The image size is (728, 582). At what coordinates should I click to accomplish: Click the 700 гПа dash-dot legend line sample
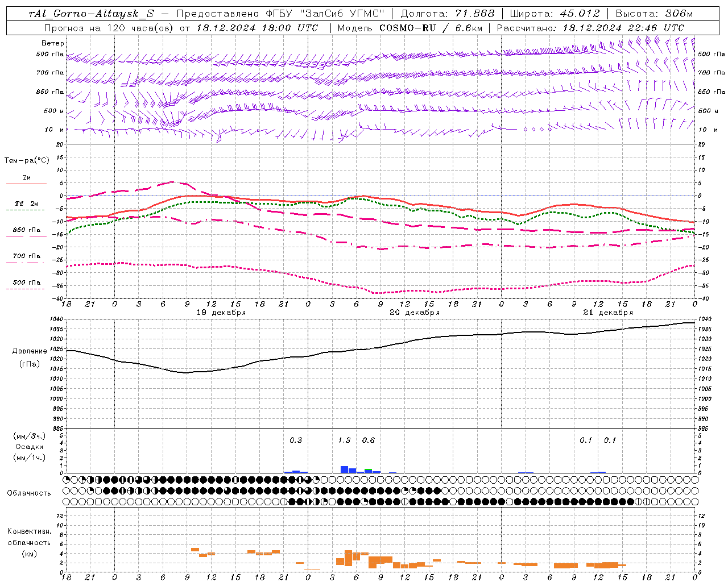[25, 263]
